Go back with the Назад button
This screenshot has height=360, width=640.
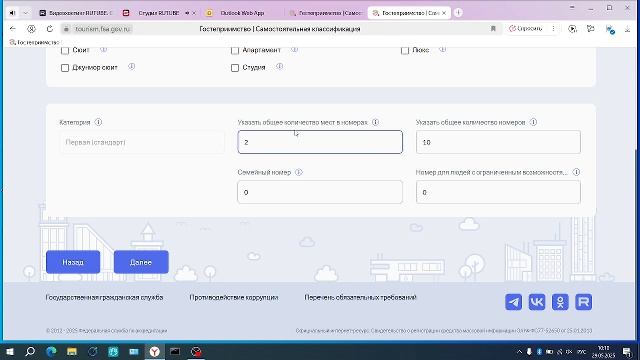coord(73,262)
